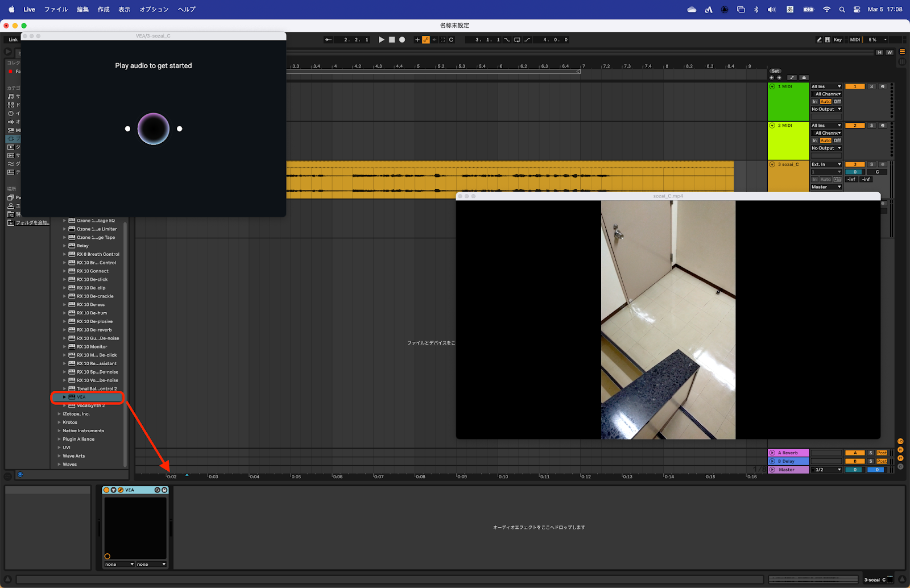The height and width of the screenshot is (588, 910).
Task: Toggle the Automation Arm button in transport
Action: click(425, 40)
